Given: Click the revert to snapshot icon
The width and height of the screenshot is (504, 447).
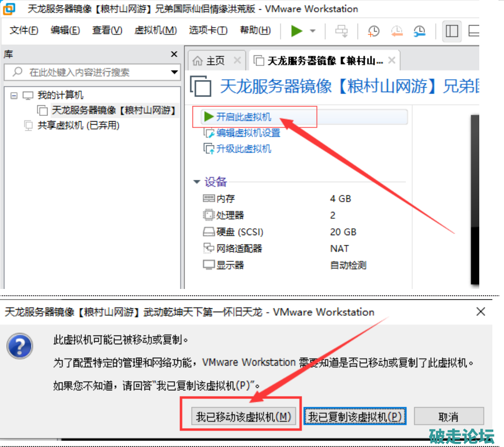Looking at the screenshot, I should tap(396, 31).
